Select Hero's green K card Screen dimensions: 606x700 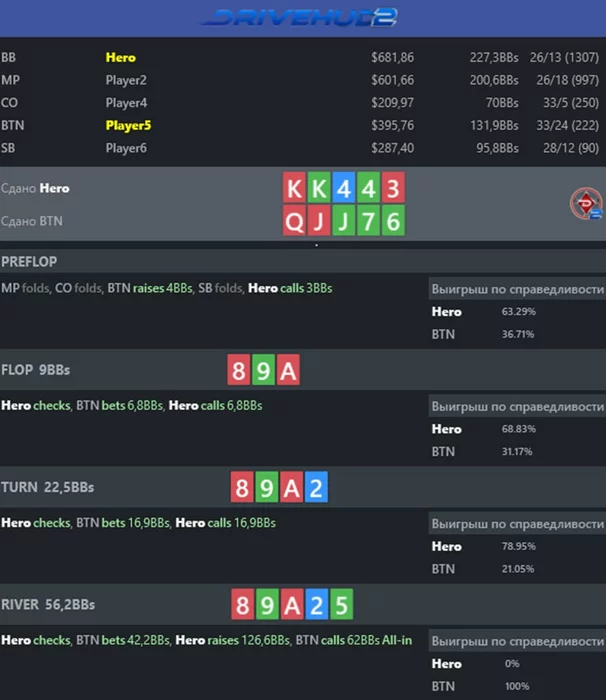click(319, 188)
